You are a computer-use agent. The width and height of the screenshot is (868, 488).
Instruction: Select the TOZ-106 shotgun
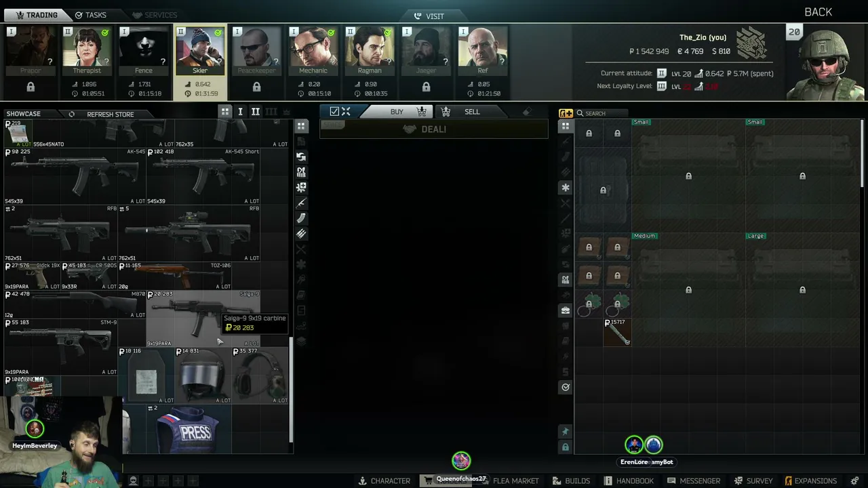tap(175, 276)
